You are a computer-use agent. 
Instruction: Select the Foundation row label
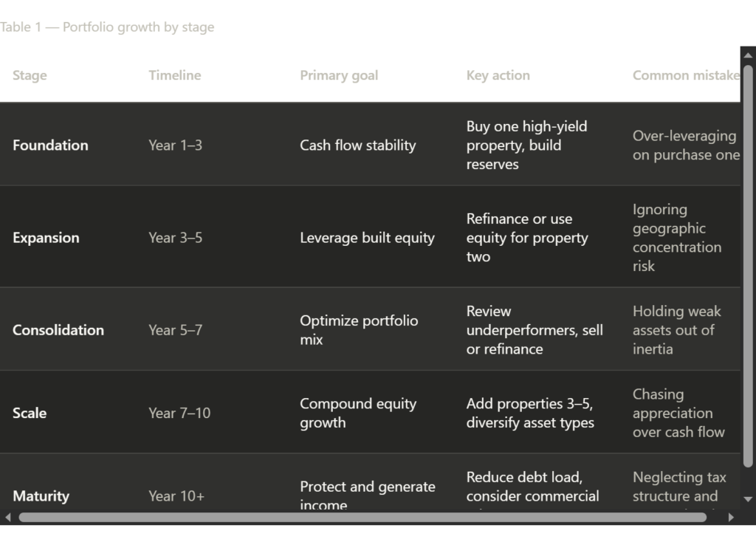[x=50, y=145]
